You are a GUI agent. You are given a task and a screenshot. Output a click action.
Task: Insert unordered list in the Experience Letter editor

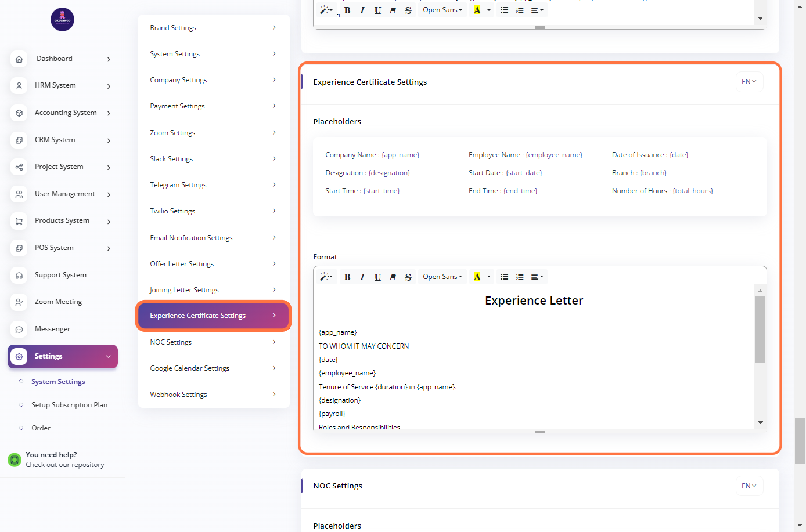point(505,277)
